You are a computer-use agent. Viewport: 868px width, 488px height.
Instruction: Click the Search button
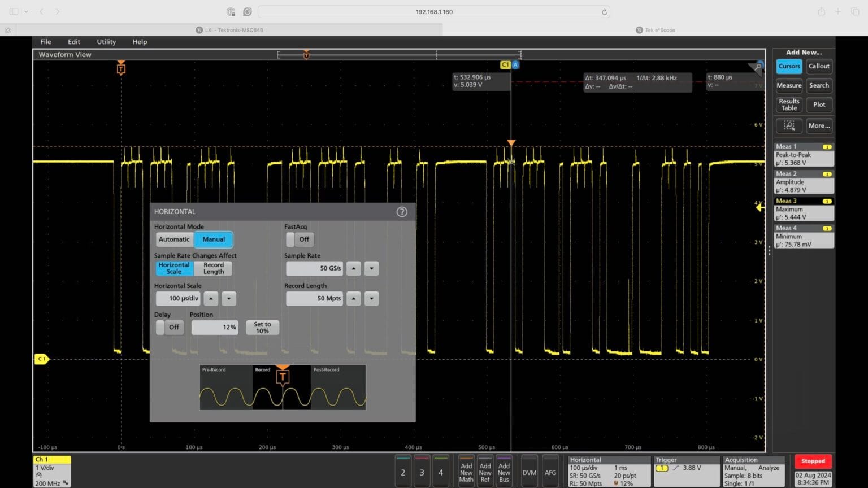[x=819, y=86]
